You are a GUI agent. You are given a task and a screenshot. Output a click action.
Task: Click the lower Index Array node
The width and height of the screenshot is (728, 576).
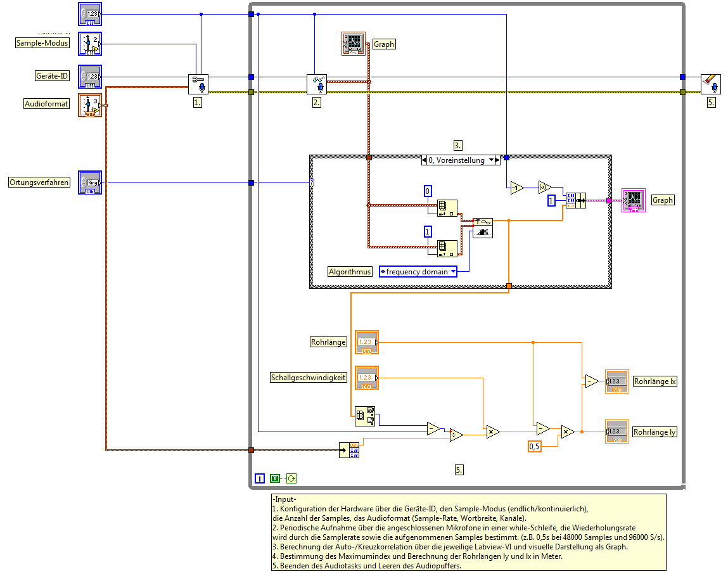[x=447, y=248]
